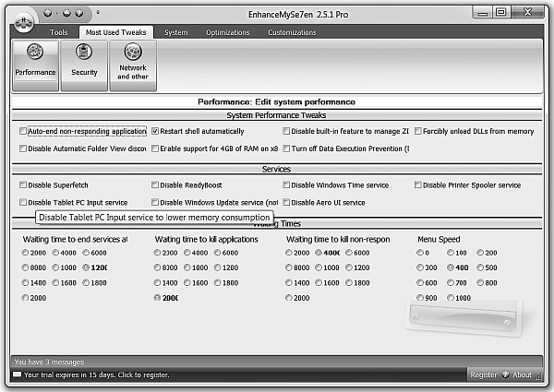Set Menu Speed to 700
The image size is (554, 392).
tap(451, 282)
